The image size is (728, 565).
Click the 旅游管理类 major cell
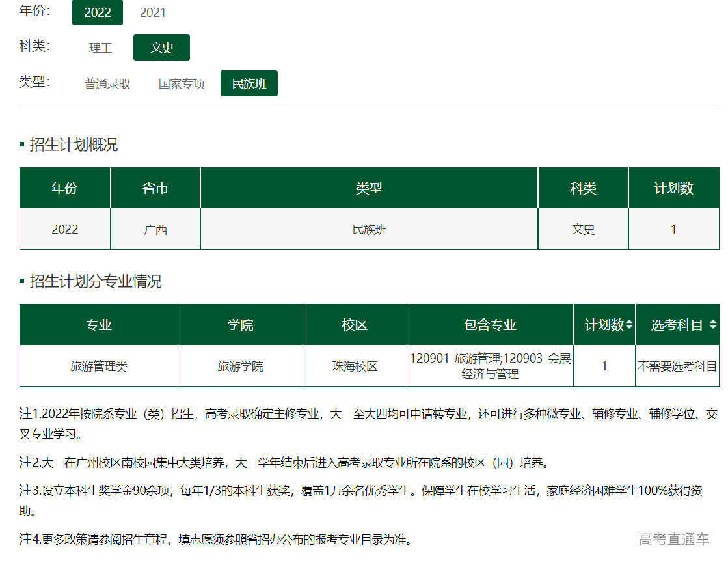click(x=99, y=366)
